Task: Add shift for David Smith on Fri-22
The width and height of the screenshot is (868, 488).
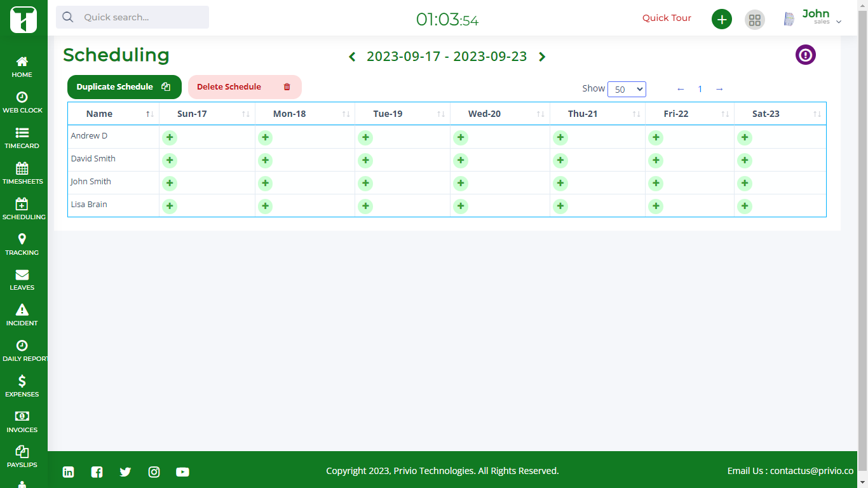Action: [x=656, y=161]
